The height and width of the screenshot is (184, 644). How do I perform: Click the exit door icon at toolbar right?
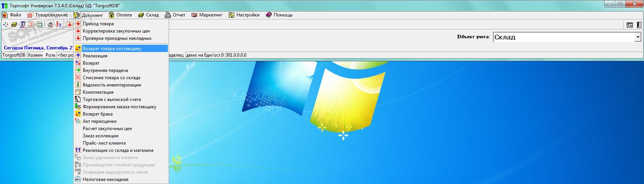pos(638,25)
